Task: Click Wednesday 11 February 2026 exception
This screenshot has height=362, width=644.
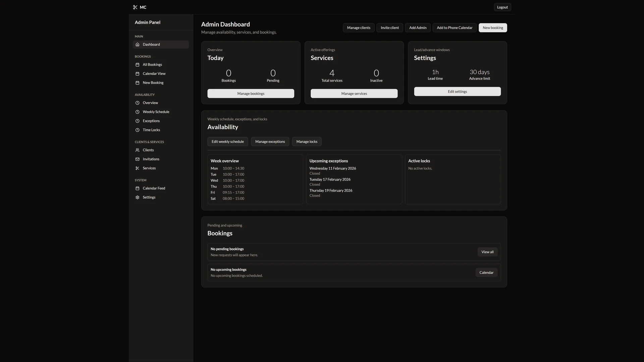Action: coord(332,169)
